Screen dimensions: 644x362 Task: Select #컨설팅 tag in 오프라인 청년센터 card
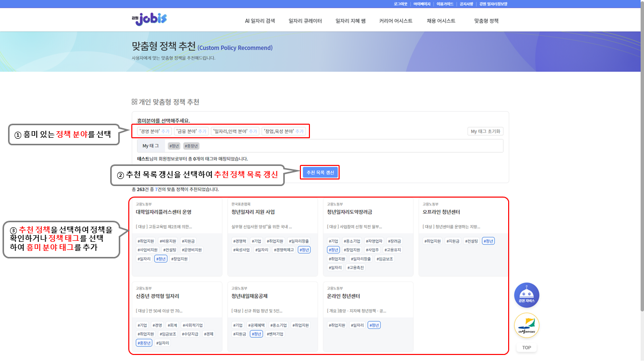pos(471,241)
